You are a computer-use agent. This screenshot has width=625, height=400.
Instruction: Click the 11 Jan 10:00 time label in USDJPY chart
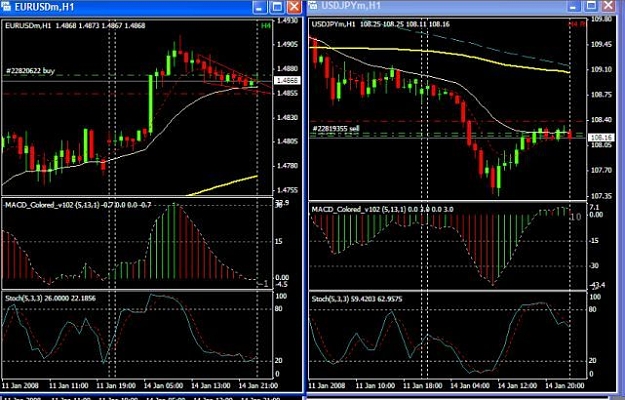375,386
